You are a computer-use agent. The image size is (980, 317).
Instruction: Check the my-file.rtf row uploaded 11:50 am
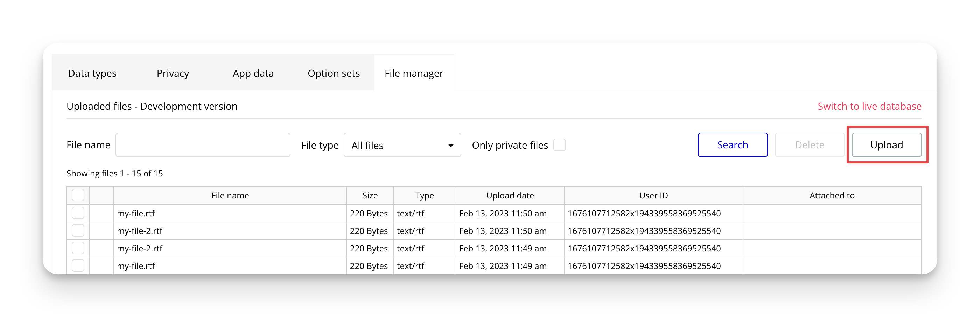pyautogui.click(x=78, y=213)
